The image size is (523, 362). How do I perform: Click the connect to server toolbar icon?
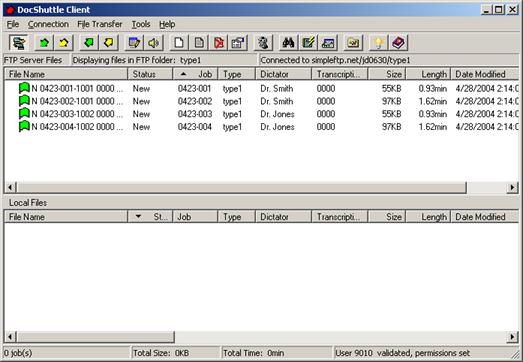19,43
